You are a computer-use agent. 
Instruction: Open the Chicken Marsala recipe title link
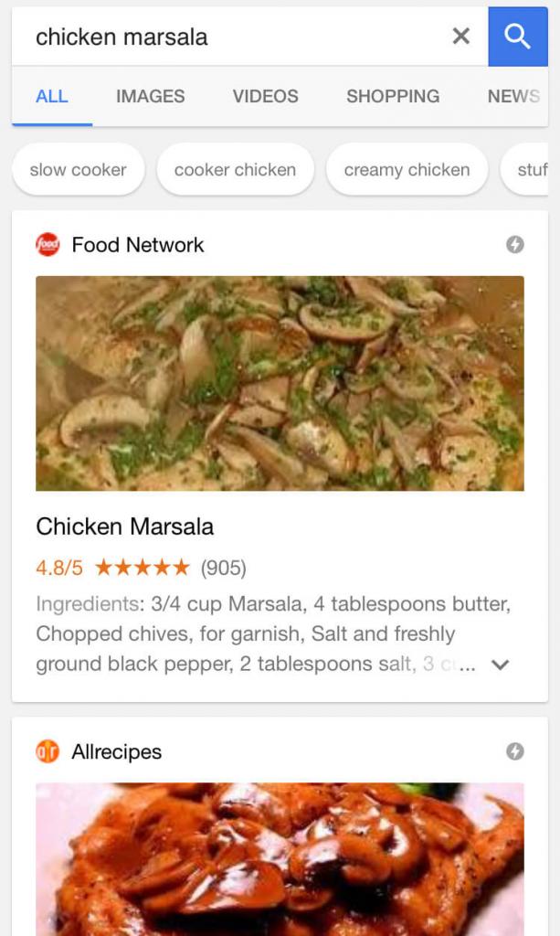[125, 526]
